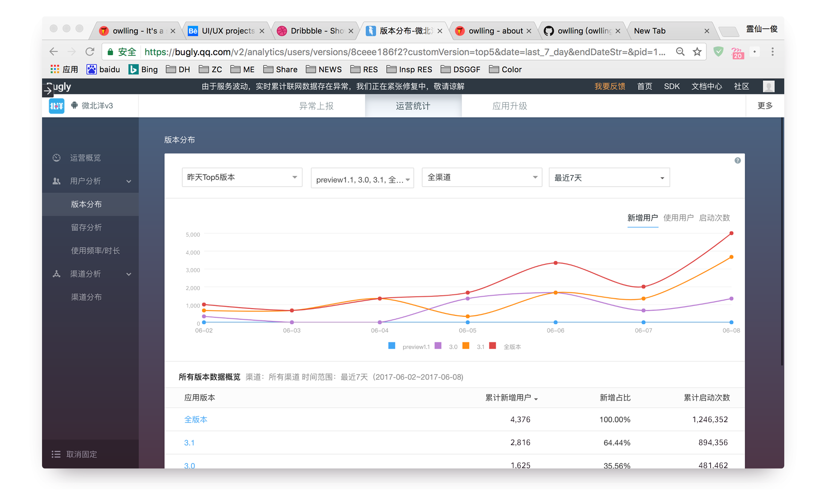
Task: Click 全版本 data point at 06-08
Action: (x=731, y=233)
